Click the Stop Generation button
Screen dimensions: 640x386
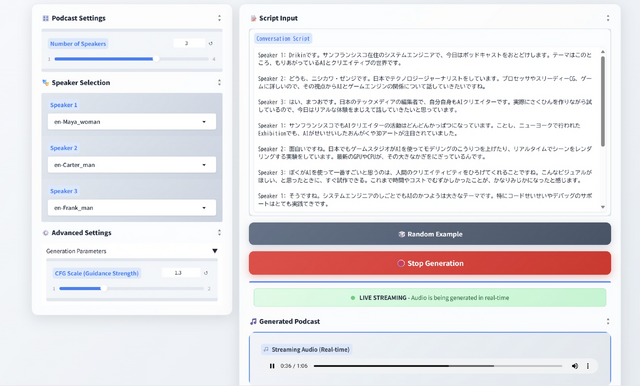click(x=430, y=263)
